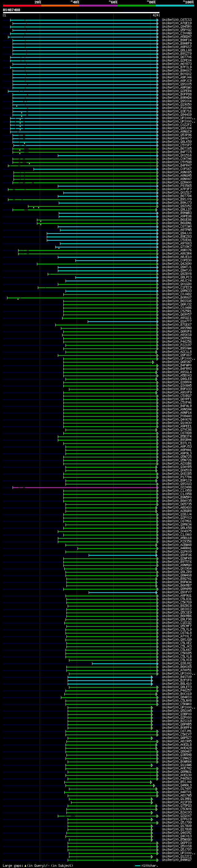197x868 pixels.
Task: Select the UniRef100_Q6T706 label
Action: [177, 57]
